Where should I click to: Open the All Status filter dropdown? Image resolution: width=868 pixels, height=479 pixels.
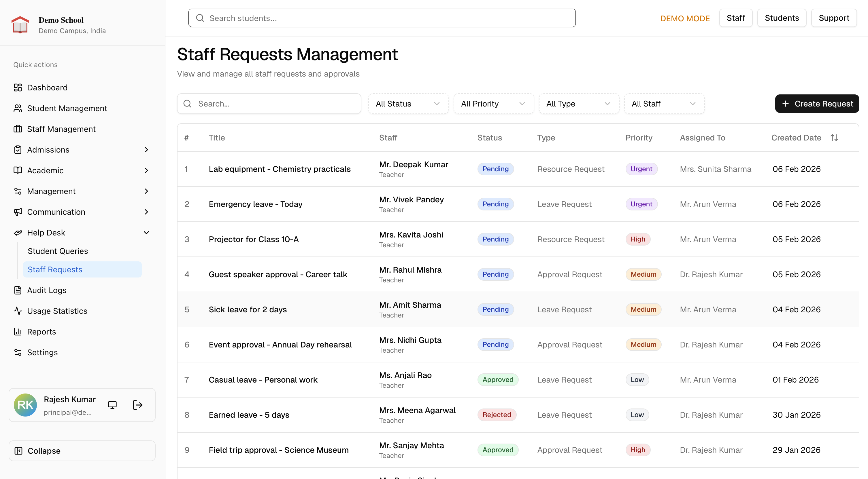click(408, 104)
